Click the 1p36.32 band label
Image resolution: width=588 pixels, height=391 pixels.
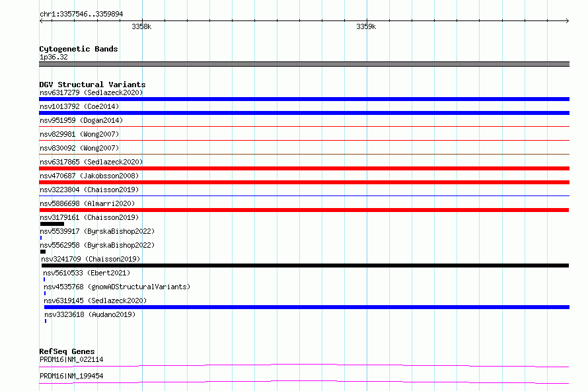[54, 57]
